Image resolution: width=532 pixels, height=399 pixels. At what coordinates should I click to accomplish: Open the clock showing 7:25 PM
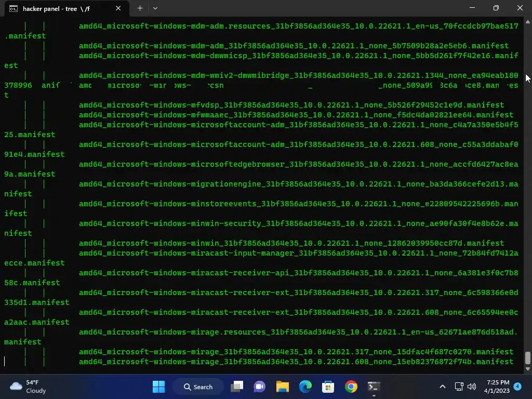point(497,387)
